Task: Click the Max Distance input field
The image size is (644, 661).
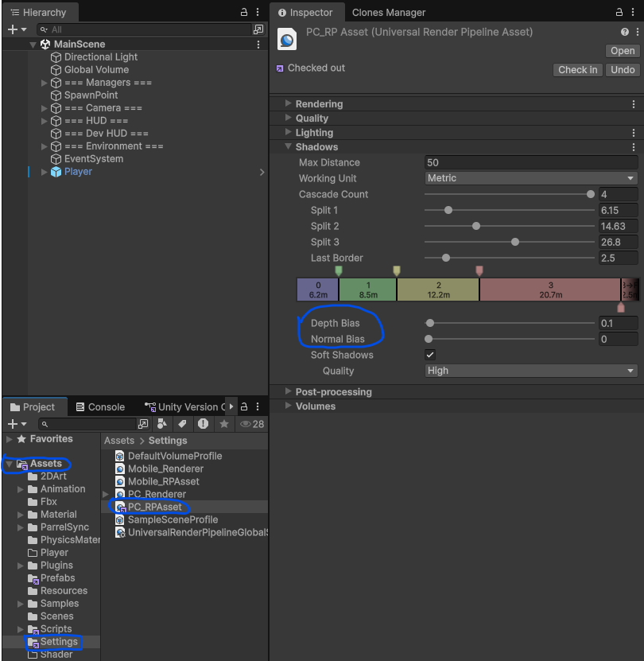Action: [x=531, y=162]
